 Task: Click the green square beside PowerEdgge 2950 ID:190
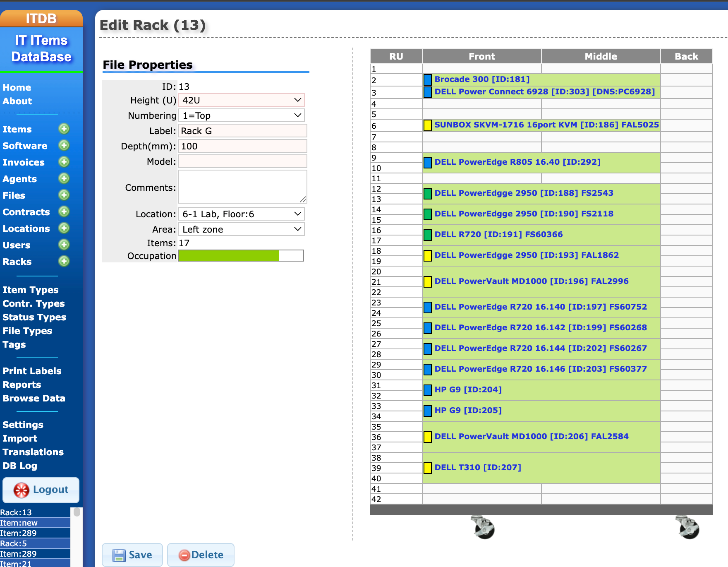(428, 214)
